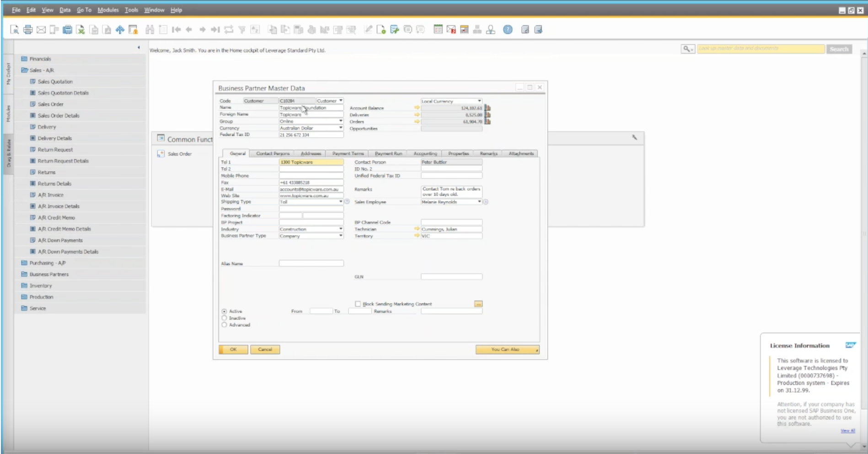Click the Find binoculars icon
This screenshot has width=868, height=454.
click(x=150, y=30)
